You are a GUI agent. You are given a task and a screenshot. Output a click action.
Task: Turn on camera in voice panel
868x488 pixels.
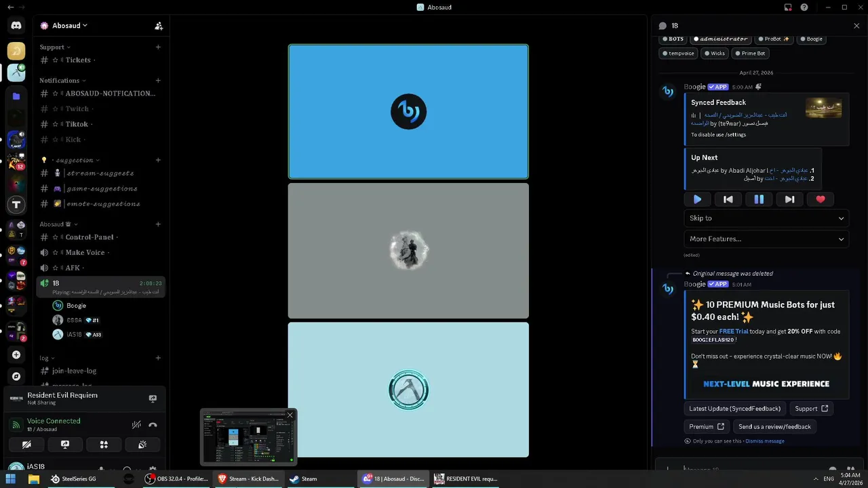click(x=26, y=445)
